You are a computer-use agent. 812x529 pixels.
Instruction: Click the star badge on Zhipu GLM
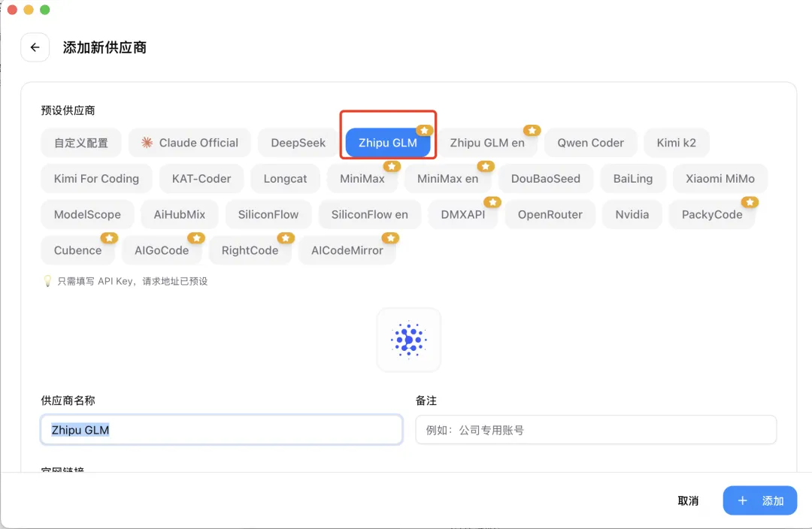pyautogui.click(x=425, y=131)
